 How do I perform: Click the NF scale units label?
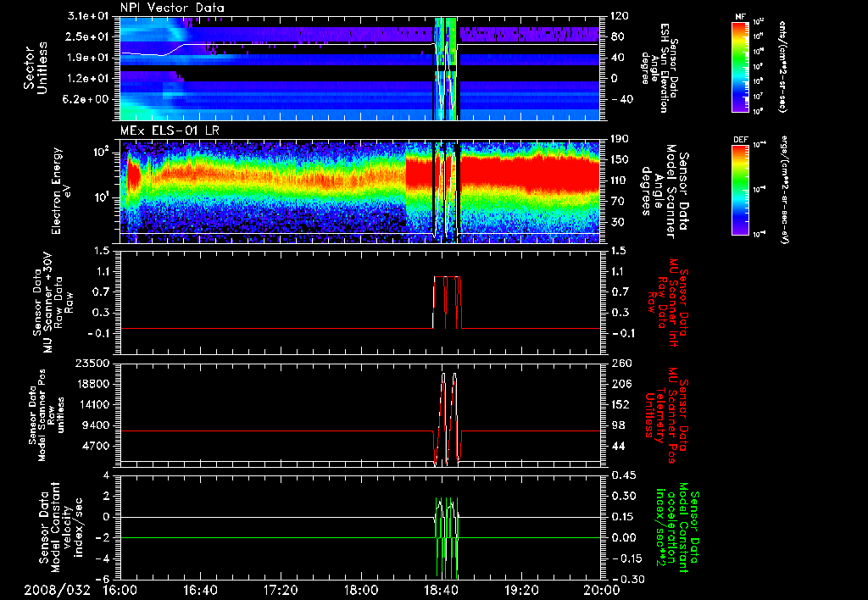tap(782, 67)
